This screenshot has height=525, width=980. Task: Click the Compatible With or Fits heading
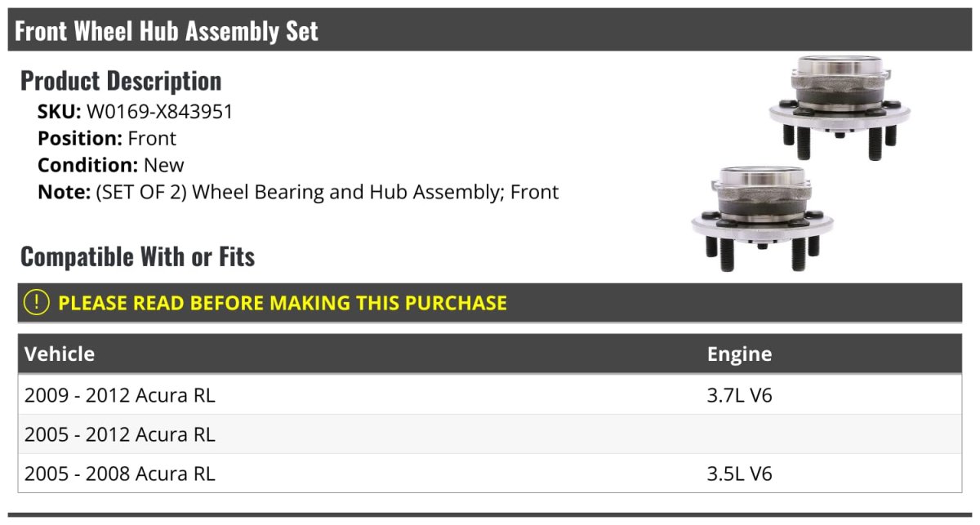pyautogui.click(x=137, y=256)
